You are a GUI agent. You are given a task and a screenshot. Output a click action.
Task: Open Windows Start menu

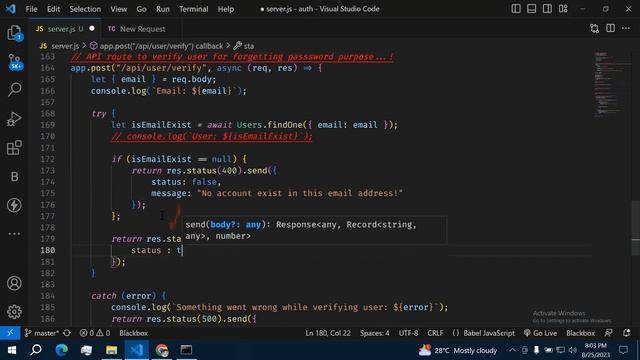click(x=11, y=350)
